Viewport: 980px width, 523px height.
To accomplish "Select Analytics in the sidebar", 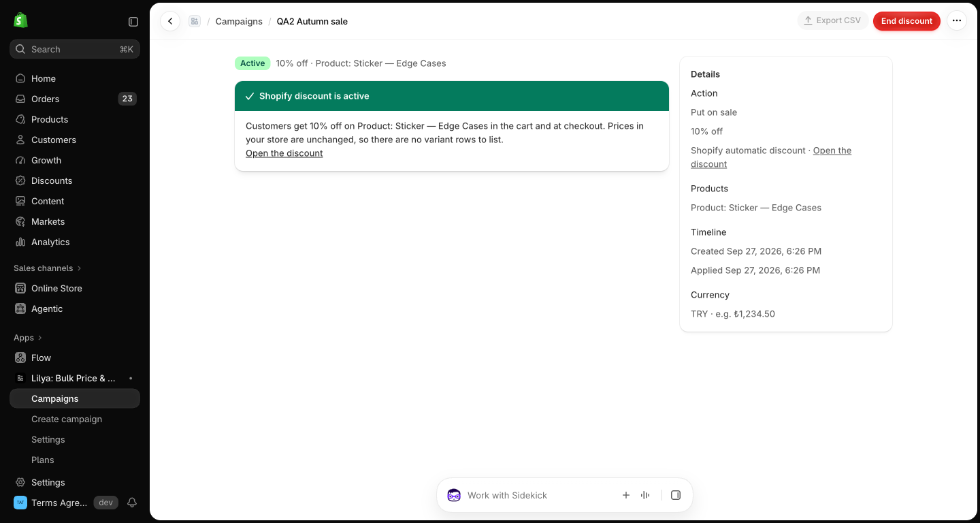I will click(x=75, y=242).
